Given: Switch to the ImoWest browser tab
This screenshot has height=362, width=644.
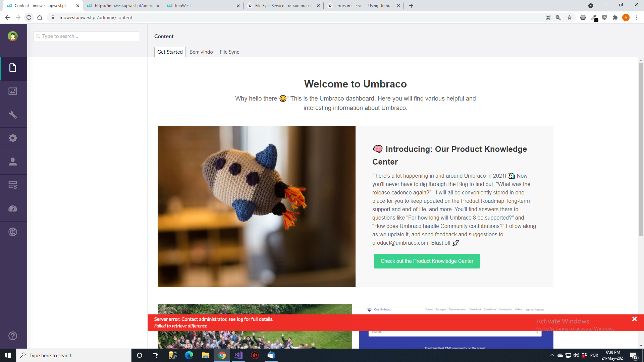Looking at the screenshot, I should click(203, 6).
